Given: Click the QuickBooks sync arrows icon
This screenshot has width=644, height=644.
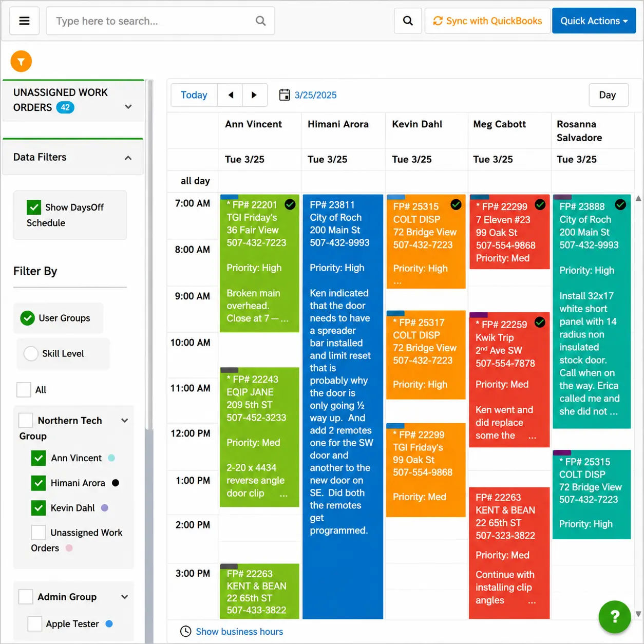Looking at the screenshot, I should tap(438, 21).
